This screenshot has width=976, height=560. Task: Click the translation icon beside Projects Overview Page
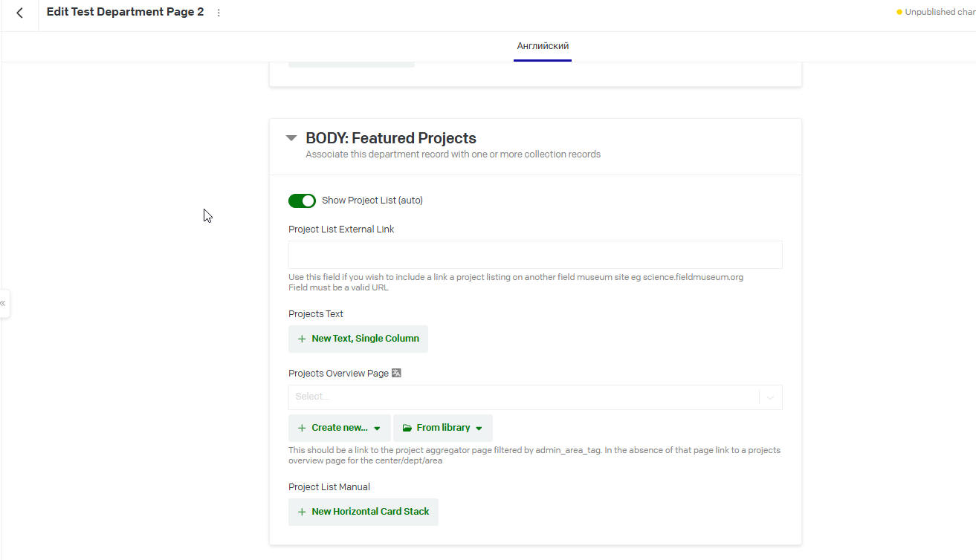pos(396,373)
